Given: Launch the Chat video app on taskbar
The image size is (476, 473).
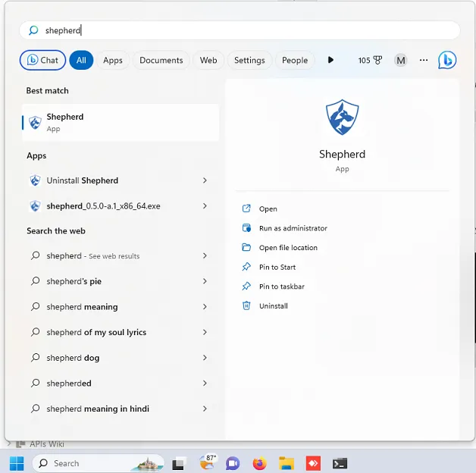Looking at the screenshot, I should click(x=233, y=464).
